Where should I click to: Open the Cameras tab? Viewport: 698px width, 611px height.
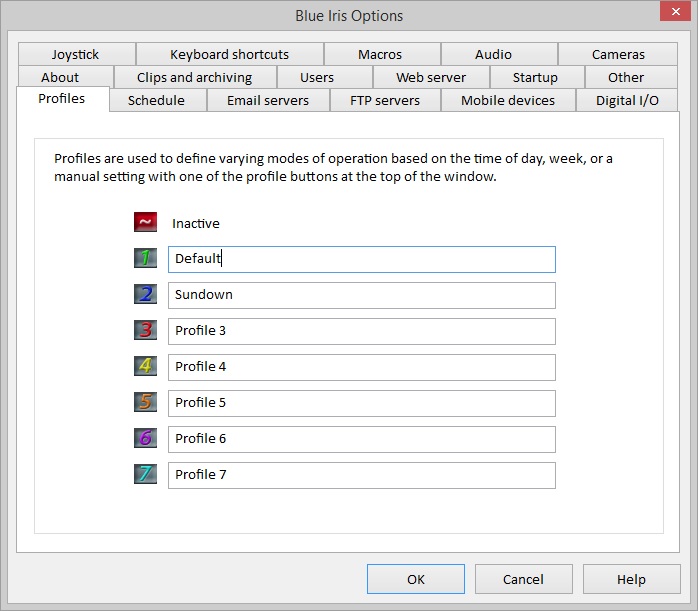point(618,54)
